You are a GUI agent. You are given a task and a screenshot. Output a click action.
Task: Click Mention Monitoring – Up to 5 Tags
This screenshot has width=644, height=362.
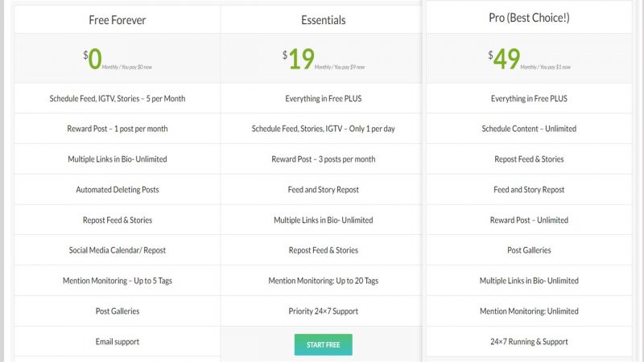(117, 281)
